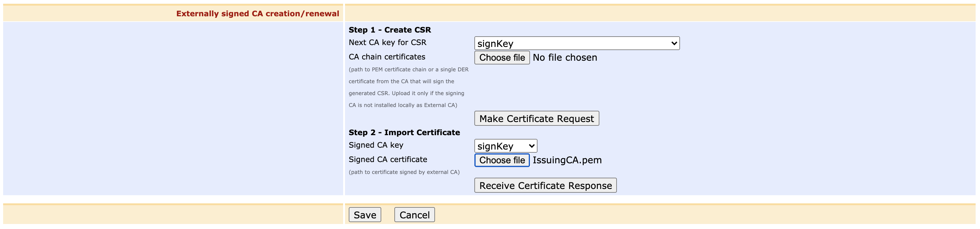
Task: Click the 'Step 2 - Import Certificate' heading
Action: tap(404, 132)
